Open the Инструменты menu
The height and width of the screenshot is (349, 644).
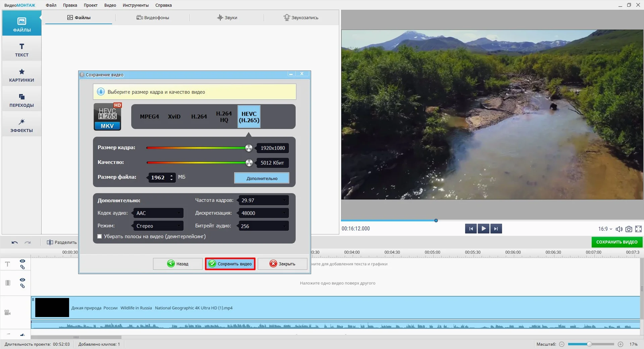point(136,5)
